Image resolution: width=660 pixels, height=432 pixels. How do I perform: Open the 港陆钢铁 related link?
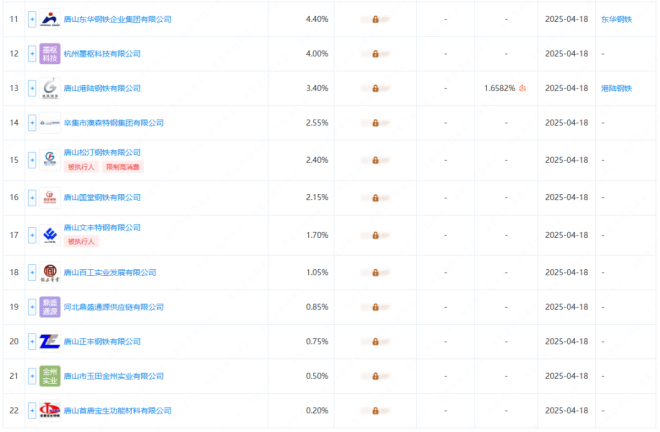pyautogui.click(x=617, y=88)
